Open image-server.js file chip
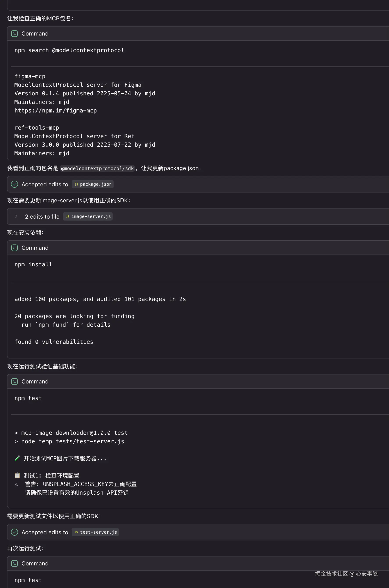 tap(91, 217)
